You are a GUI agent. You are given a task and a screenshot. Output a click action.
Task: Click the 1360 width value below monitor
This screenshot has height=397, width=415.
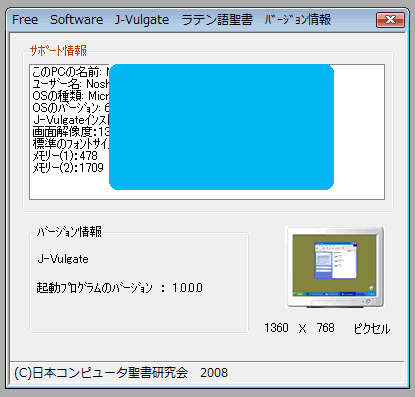276,328
